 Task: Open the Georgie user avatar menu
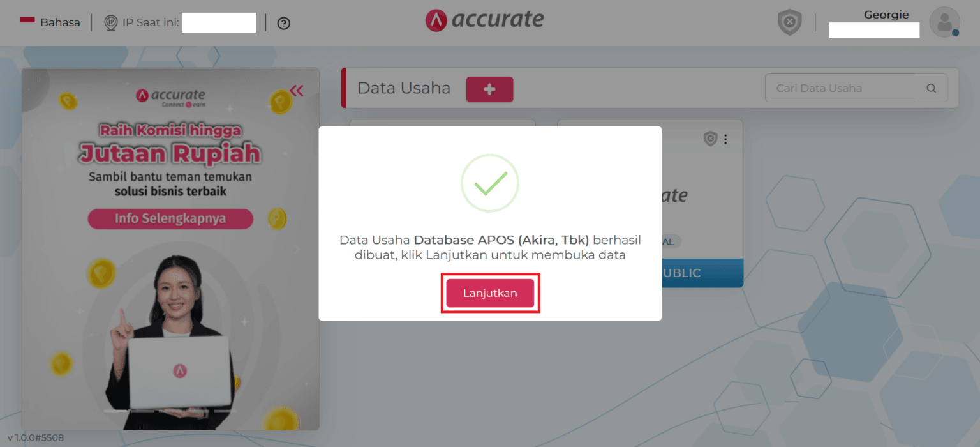944,22
